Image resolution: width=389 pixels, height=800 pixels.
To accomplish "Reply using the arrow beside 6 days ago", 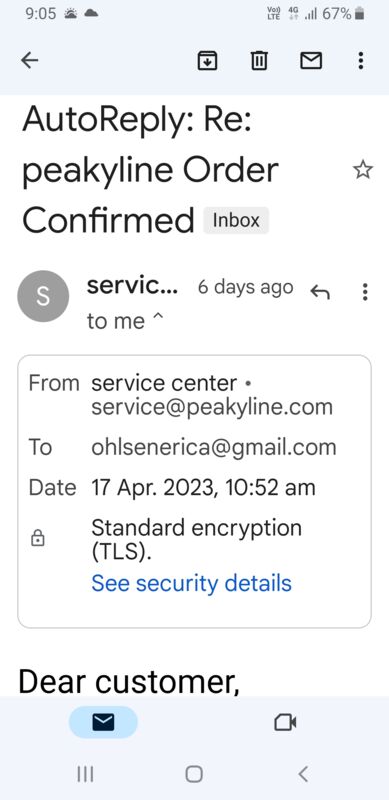I will pos(320,292).
